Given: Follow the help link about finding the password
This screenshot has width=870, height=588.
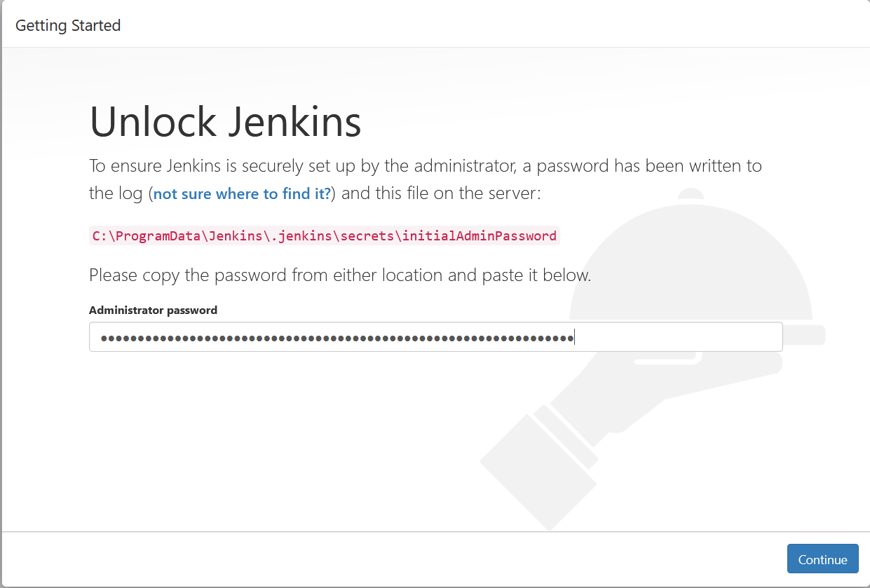Looking at the screenshot, I should click(x=241, y=193).
